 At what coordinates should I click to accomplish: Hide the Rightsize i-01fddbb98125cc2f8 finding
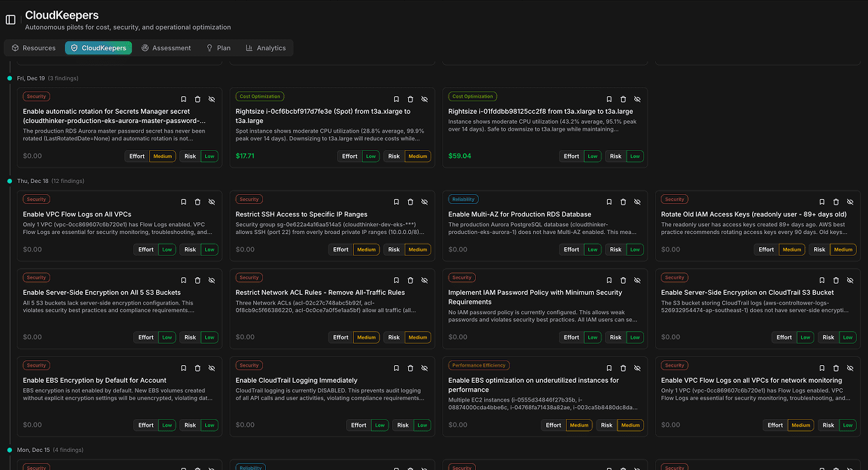click(637, 99)
